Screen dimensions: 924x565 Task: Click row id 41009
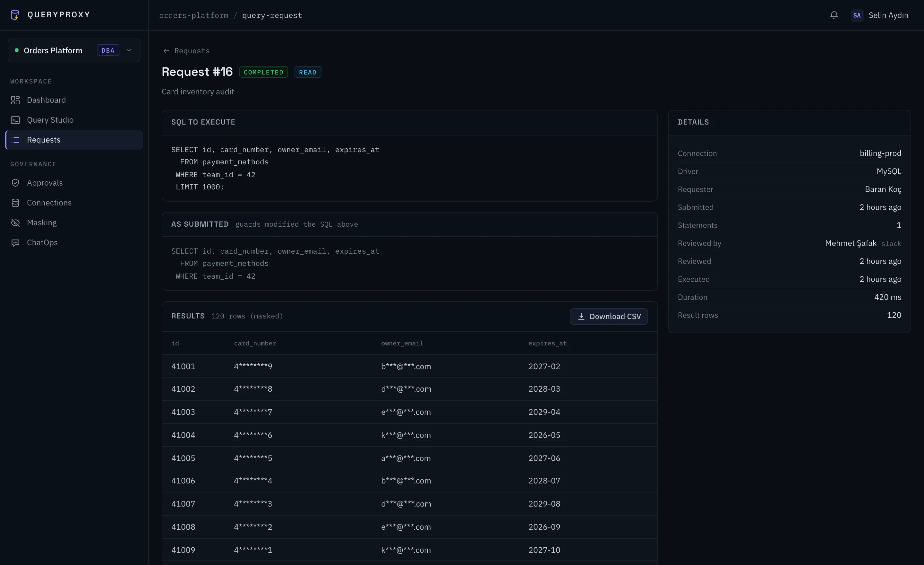pyautogui.click(x=184, y=550)
